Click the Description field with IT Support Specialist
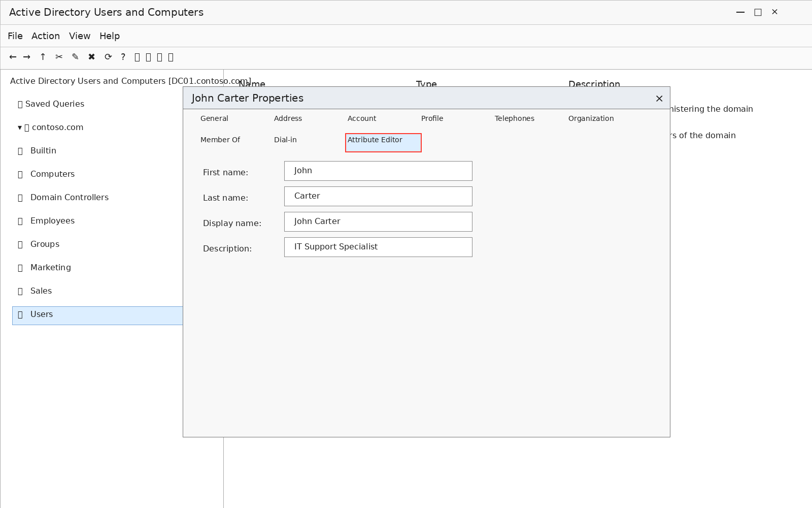 click(x=378, y=247)
